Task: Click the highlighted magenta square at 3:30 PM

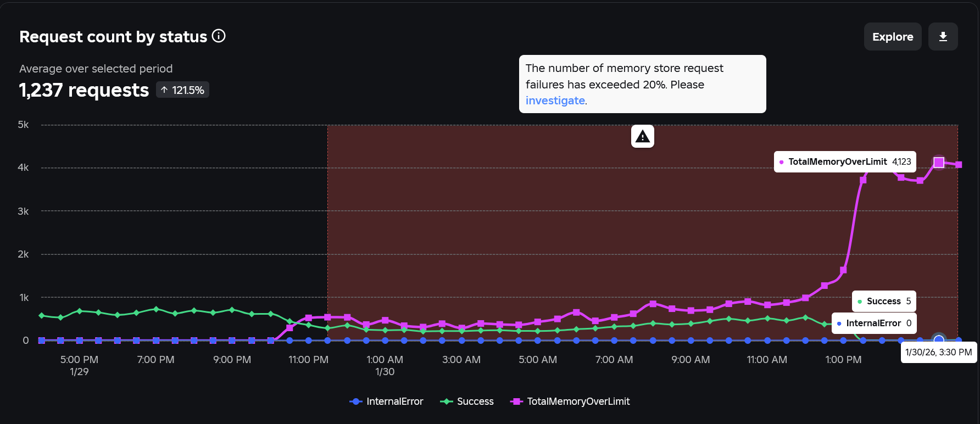Action: [x=939, y=163]
